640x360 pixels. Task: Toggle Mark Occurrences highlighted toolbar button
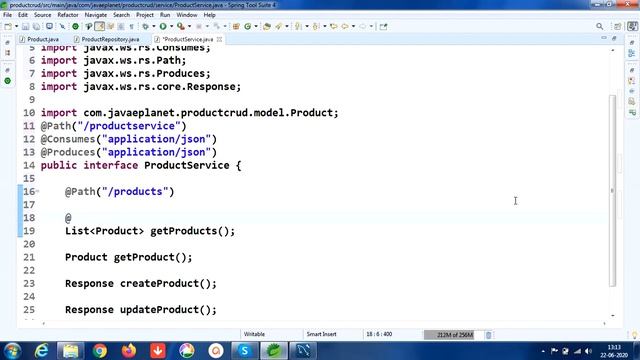click(100, 27)
